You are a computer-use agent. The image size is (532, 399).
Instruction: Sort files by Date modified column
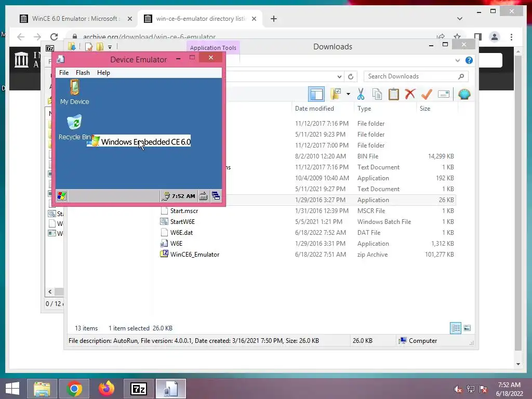pos(314,109)
